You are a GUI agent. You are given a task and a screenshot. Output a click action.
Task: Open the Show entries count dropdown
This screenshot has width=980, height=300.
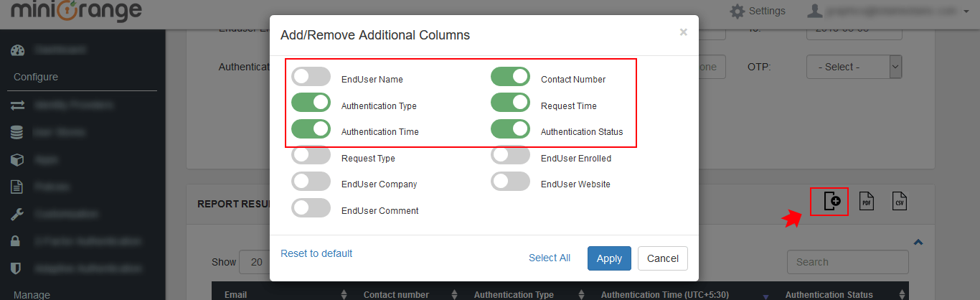point(255,262)
